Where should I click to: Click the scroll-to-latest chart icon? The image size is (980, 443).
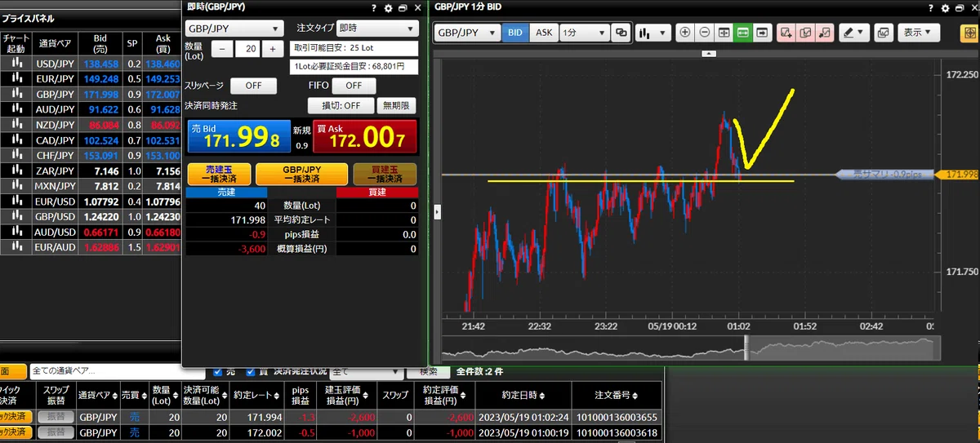(762, 33)
